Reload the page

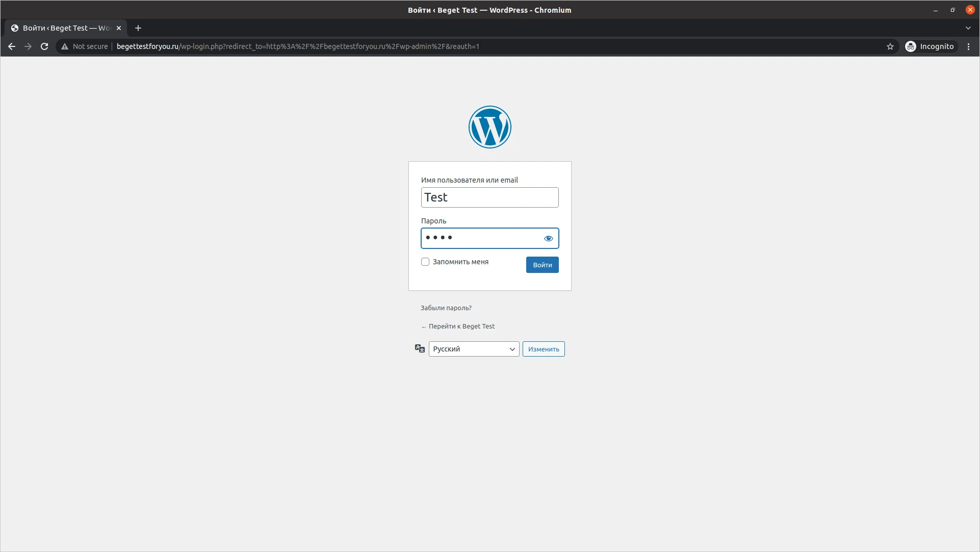click(44, 46)
